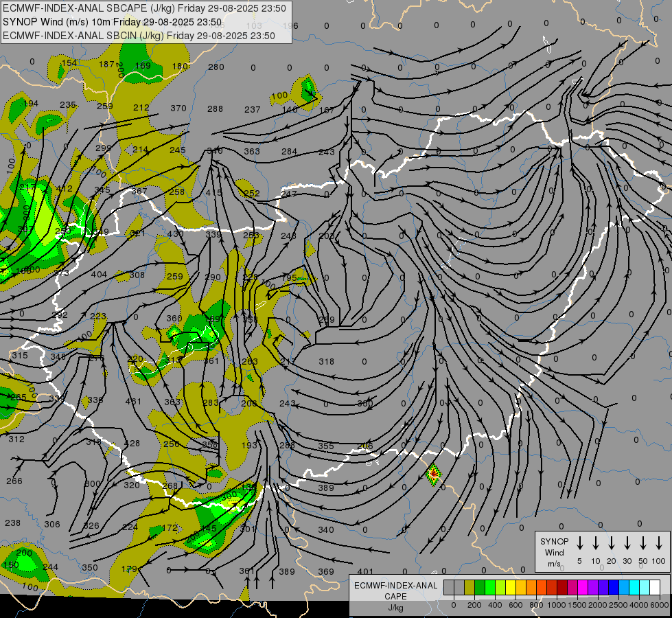Screen dimensions: 672x618
Task: Click the 1500 tick label on CAPE scale
Action: [x=577, y=605]
